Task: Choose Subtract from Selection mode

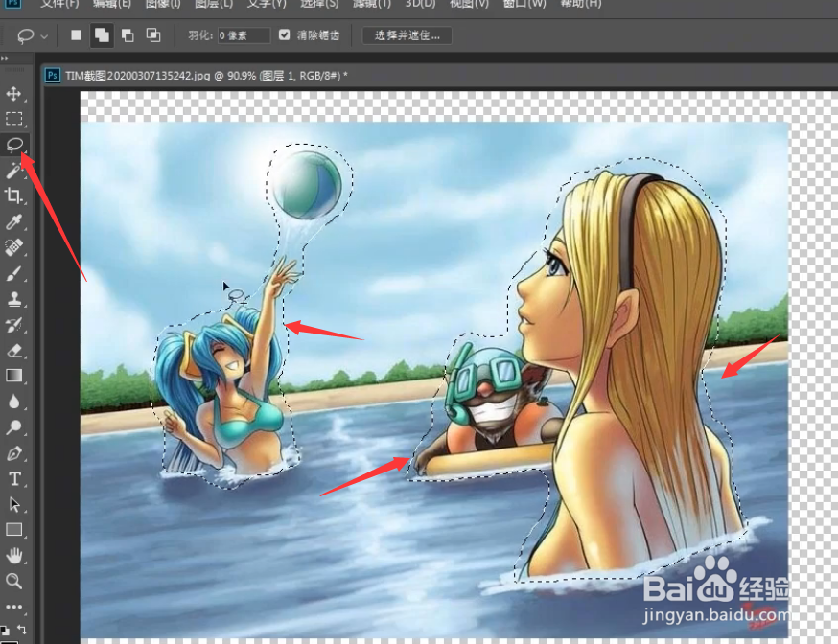Action: [128, 35]
